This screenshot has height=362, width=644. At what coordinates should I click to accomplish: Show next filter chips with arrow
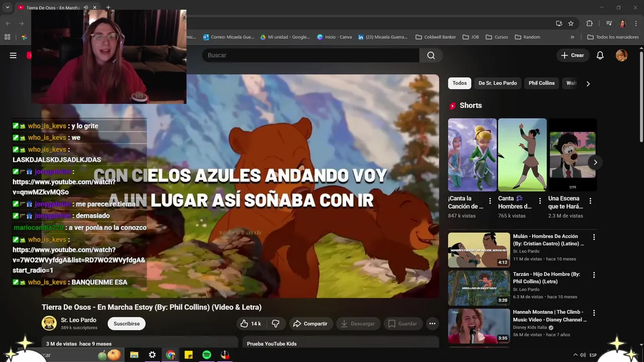(x=588, y=83)
